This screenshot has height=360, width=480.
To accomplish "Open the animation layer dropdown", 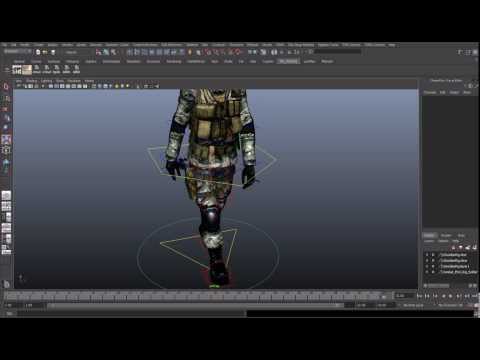I will pyautogui.click(x=413, y=305).
